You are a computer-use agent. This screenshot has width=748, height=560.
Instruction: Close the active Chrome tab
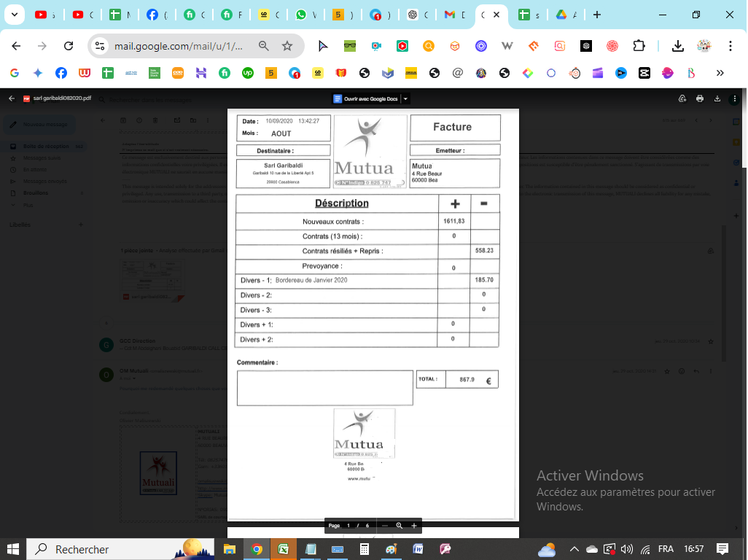click(496, 15)
